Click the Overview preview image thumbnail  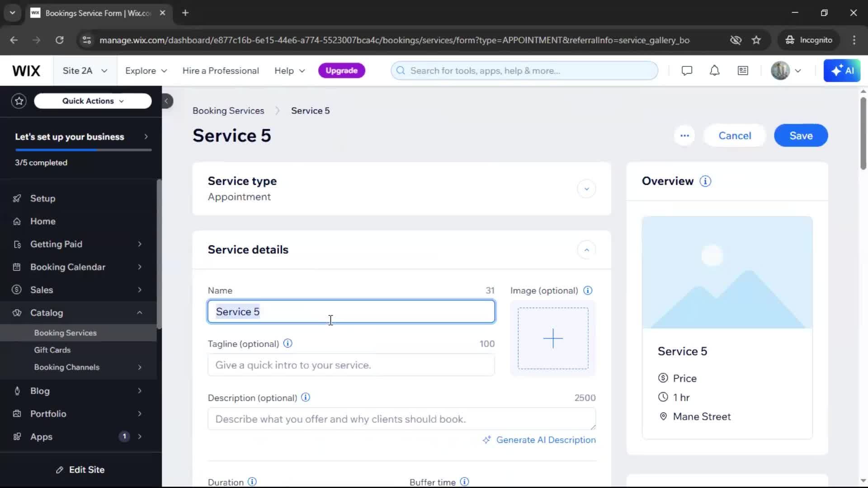727,272
